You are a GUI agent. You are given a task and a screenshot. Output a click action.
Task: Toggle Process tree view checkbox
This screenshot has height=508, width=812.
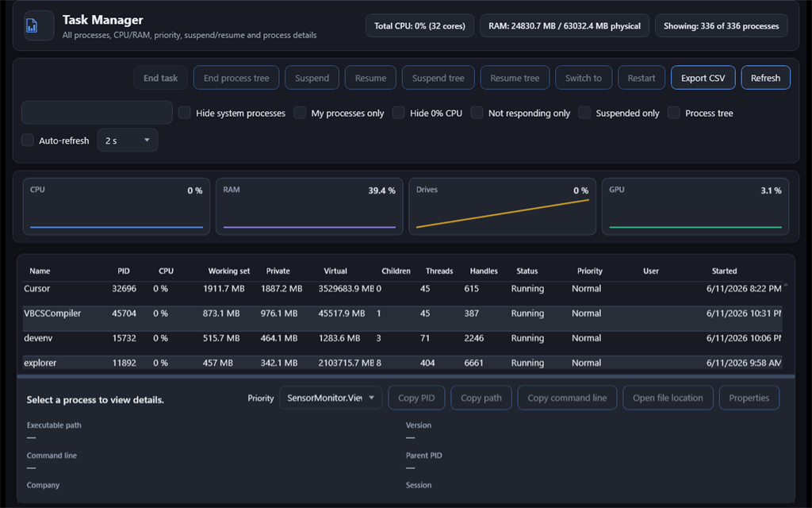point(674,113)
